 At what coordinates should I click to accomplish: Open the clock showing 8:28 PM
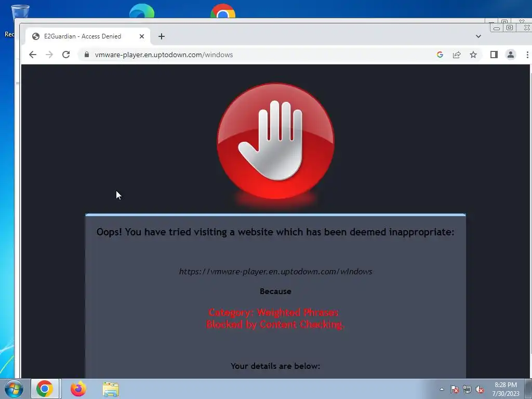click(x=506, y=389)
